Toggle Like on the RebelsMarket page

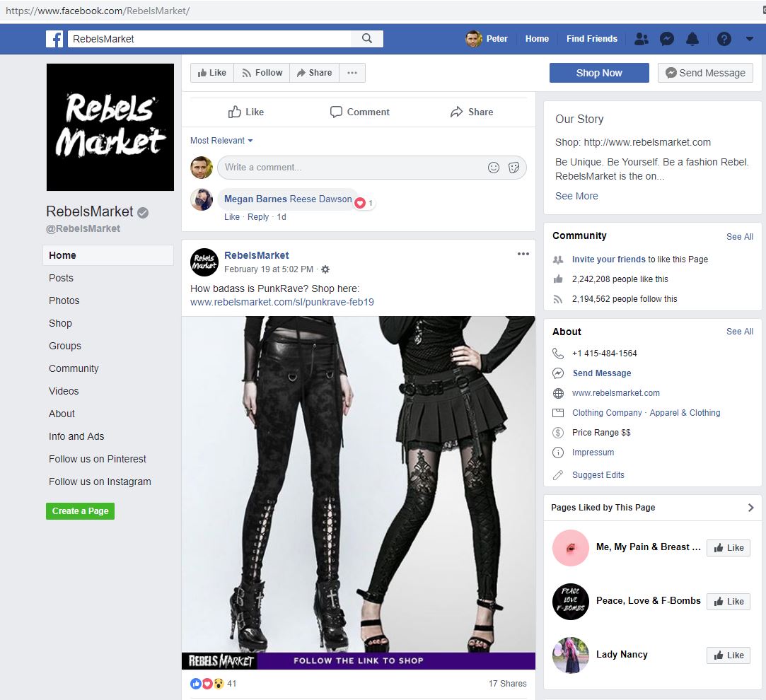coord(211,72)
